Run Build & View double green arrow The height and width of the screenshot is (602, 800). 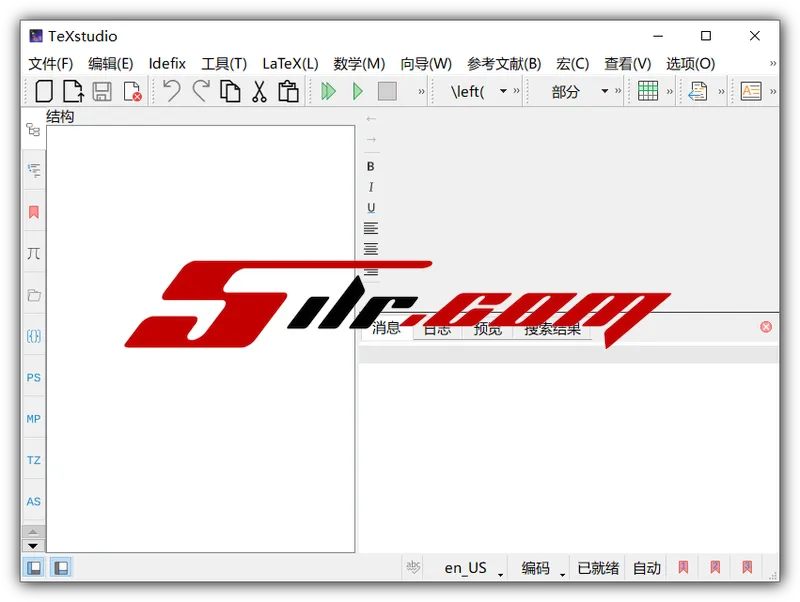coord(328,91)
